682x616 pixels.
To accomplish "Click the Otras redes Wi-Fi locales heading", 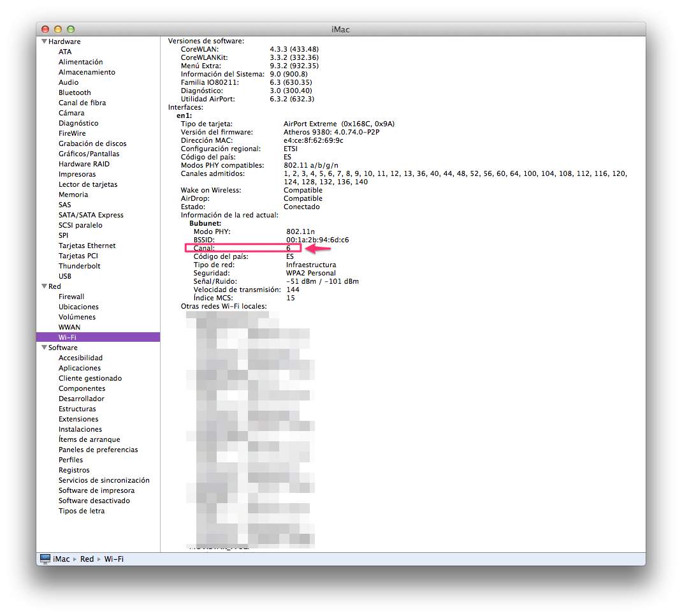I will pyautogui.click(x=224, y=306).
